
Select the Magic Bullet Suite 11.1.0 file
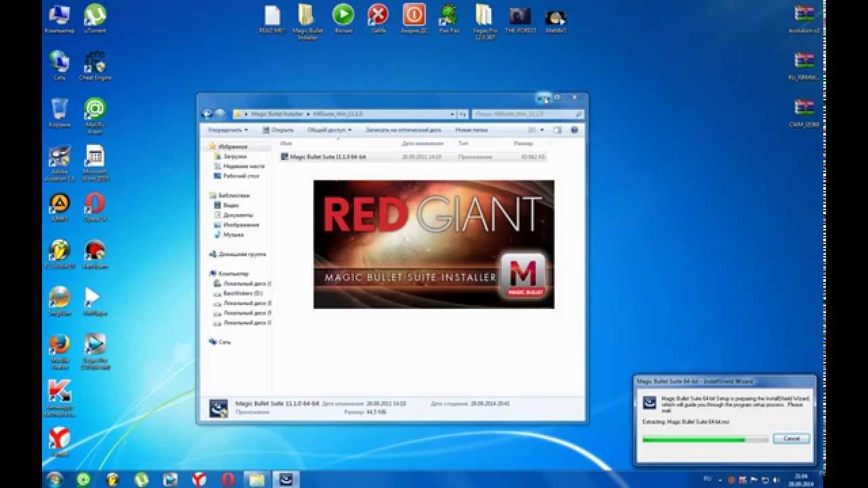coord(412,157)
